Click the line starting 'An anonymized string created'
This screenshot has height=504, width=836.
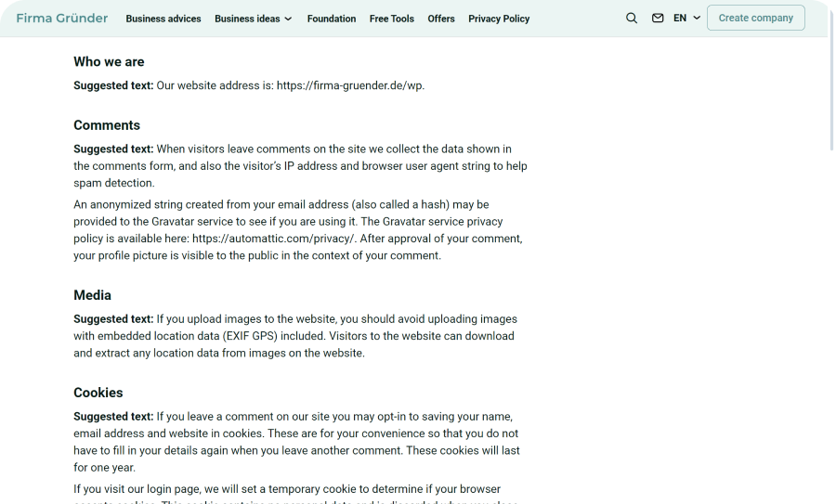(x=281, y=204)
